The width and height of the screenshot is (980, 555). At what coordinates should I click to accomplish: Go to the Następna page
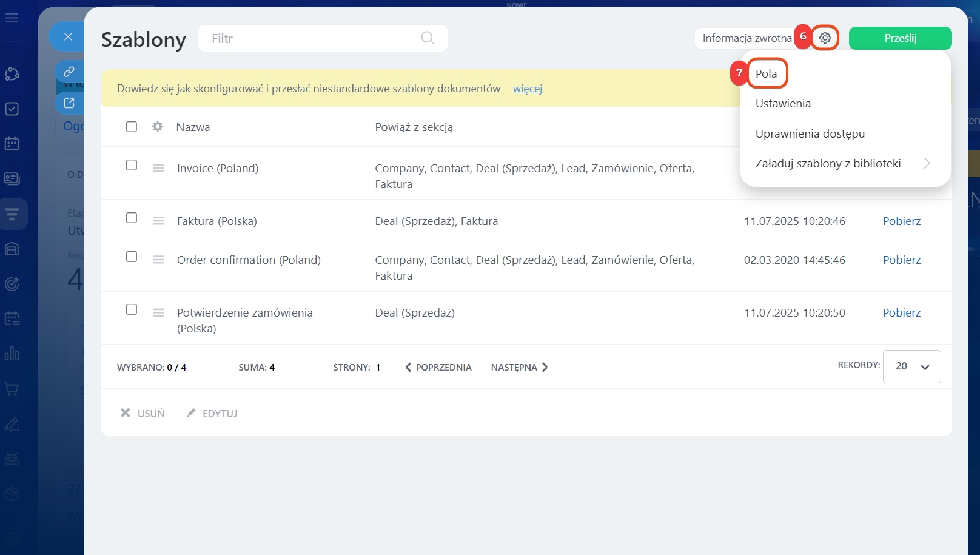coord(519,367)
